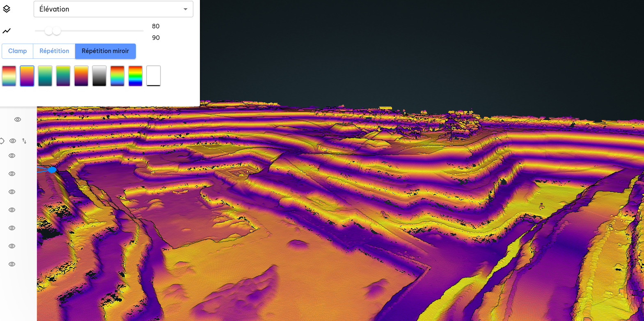Select the plain white color swatch

(x=154, y=76)
